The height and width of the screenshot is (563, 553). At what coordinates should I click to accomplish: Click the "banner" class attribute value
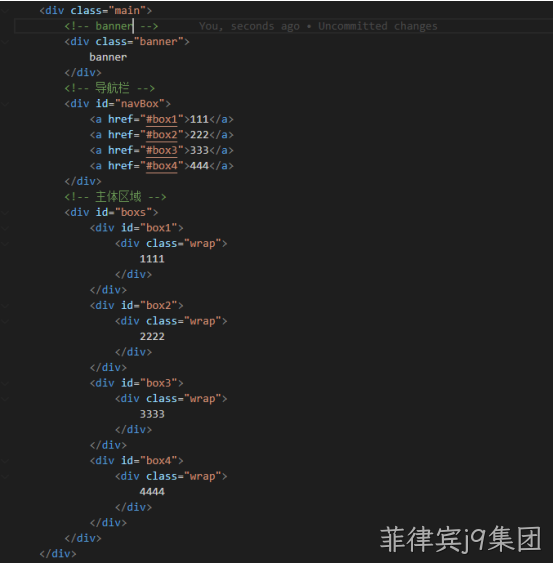pos(158,42)
